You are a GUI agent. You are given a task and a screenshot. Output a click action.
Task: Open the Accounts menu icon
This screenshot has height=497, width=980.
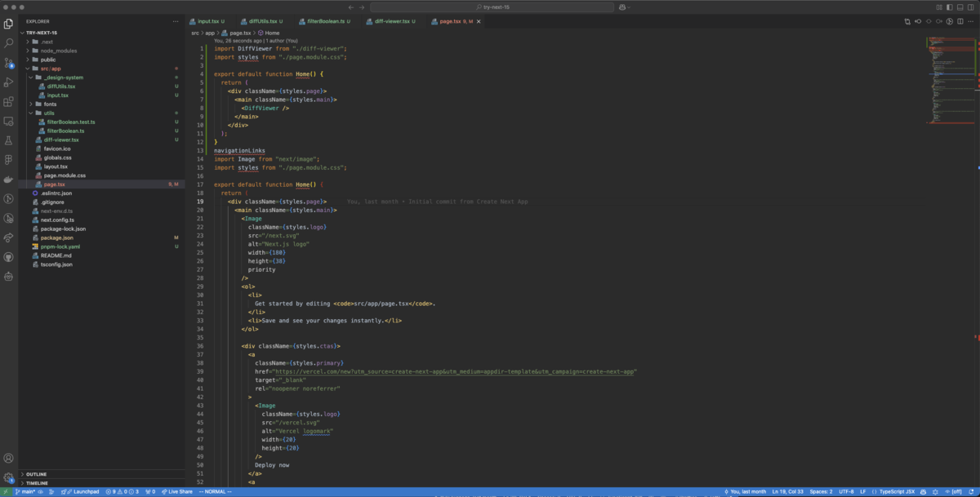pos(9,458)
